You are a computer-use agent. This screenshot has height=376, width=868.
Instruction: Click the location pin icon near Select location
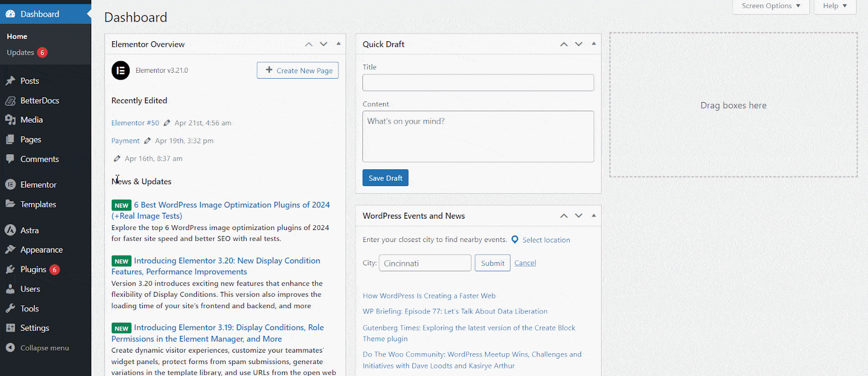(x=515, y=240)
